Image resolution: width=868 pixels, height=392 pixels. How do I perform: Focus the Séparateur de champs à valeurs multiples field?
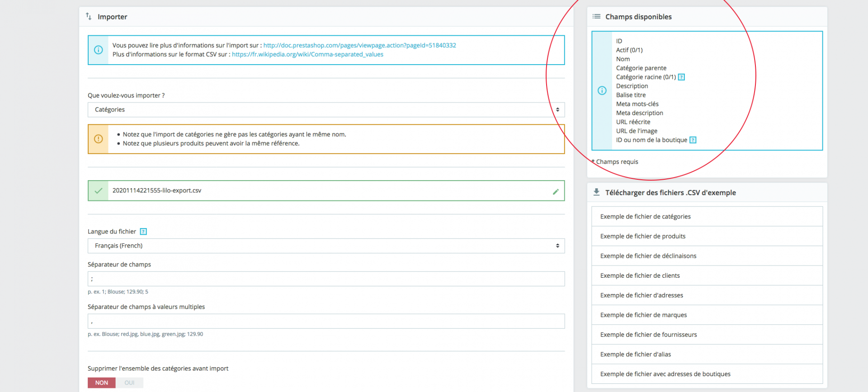326,321
